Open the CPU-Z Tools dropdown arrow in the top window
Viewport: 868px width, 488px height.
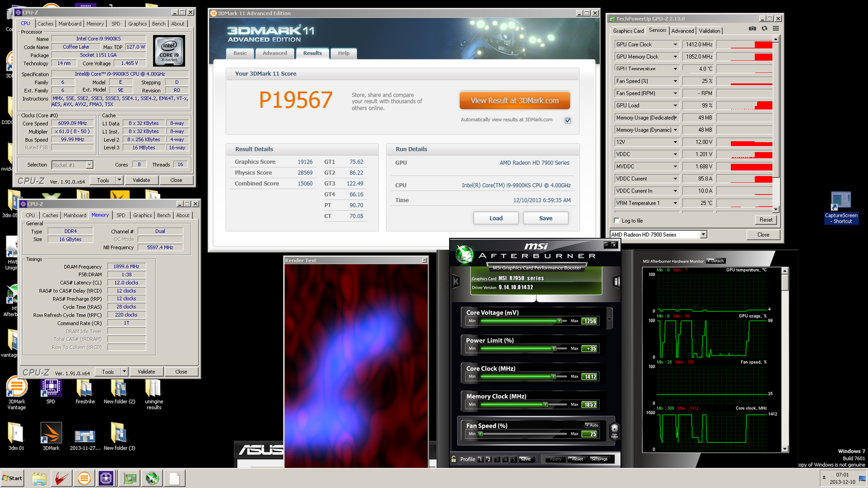pos(119,180)
